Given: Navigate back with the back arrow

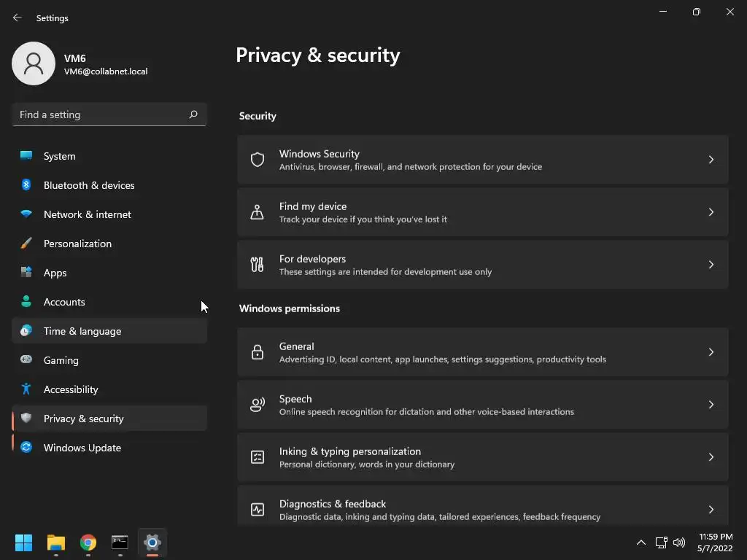Looking at the screenshot, I should coord(18,17).
